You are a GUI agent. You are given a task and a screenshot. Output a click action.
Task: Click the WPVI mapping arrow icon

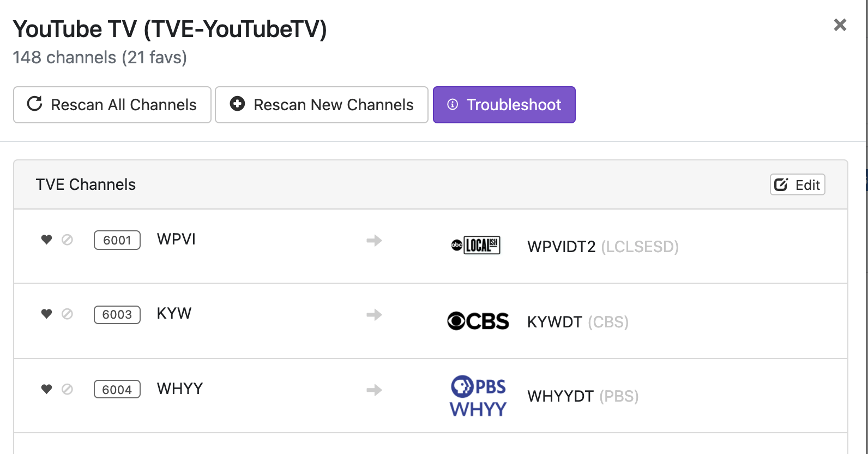click(374, 240)
